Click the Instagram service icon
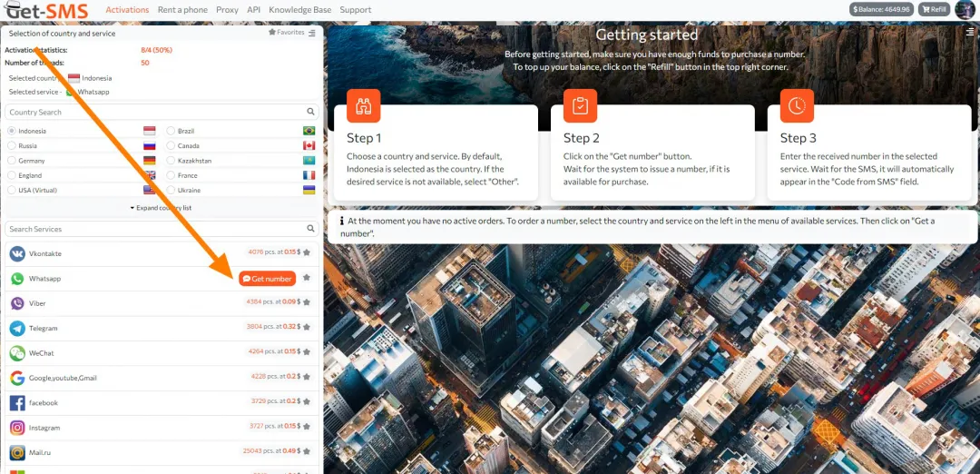The image size is (980, 474). [17, 428]
